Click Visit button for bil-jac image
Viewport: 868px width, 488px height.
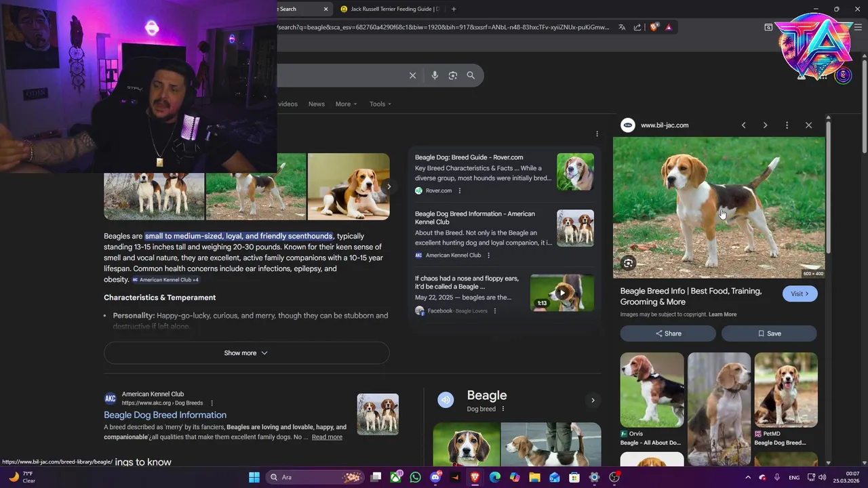click(x=800, y=293)
